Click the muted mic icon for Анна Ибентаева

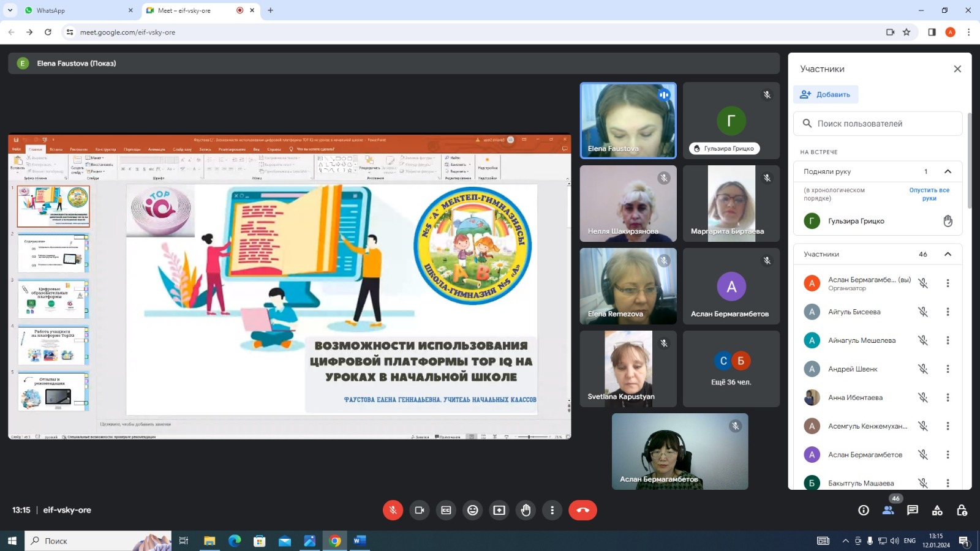[x=923, y=397]
